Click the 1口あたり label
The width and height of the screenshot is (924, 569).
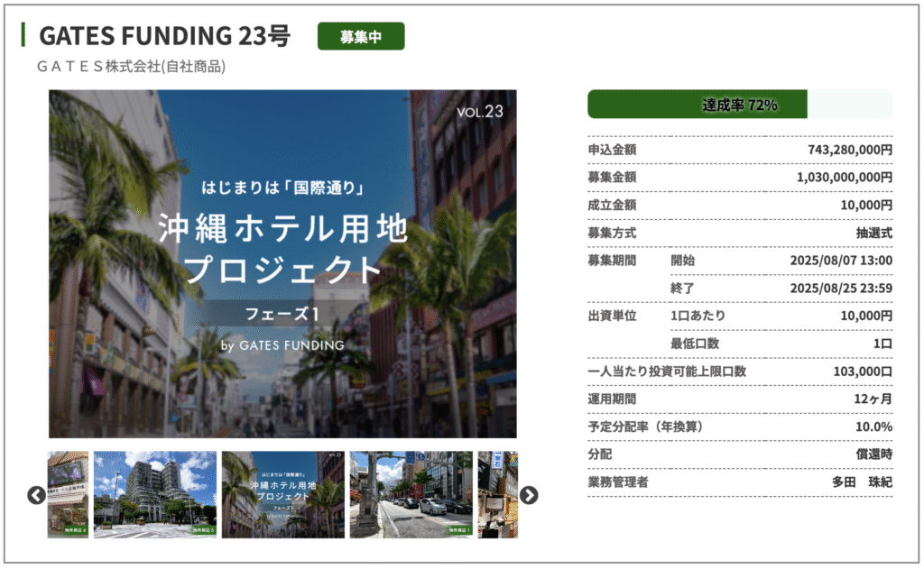pos(698,316)
